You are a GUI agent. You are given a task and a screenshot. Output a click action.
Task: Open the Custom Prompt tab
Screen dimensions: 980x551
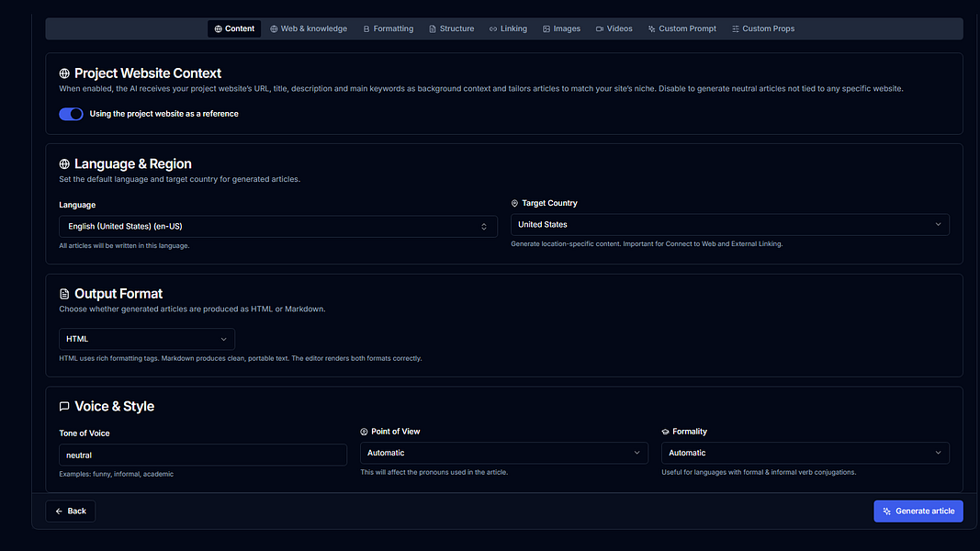pos(681,28)
